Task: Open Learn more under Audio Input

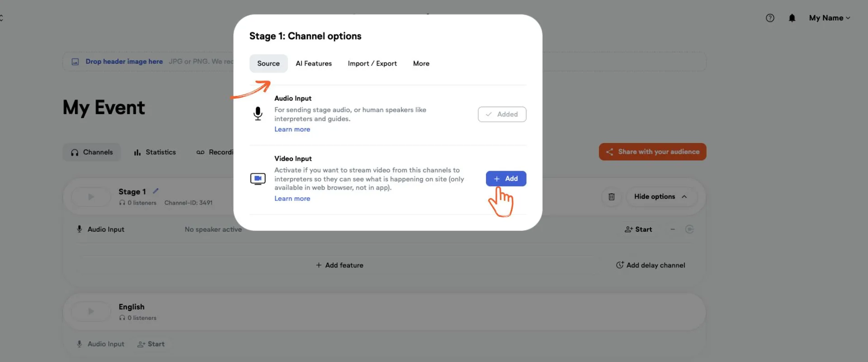Action: [292, 129]
